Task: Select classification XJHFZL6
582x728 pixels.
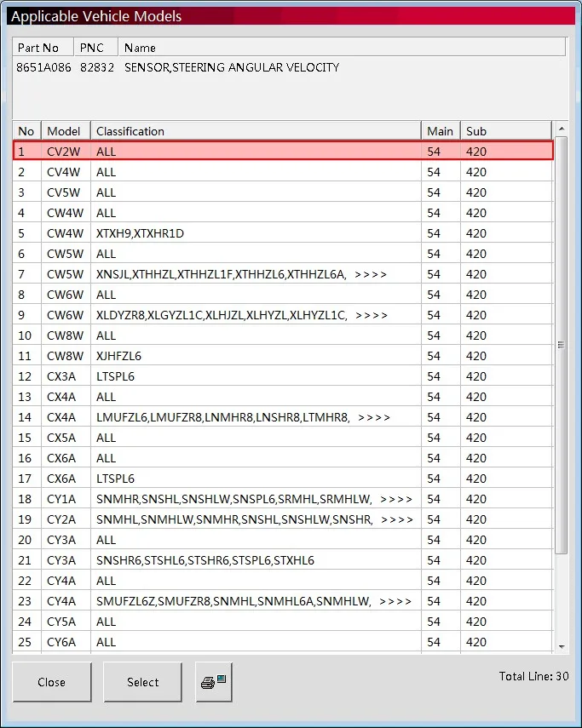Action: coord(118,356)
